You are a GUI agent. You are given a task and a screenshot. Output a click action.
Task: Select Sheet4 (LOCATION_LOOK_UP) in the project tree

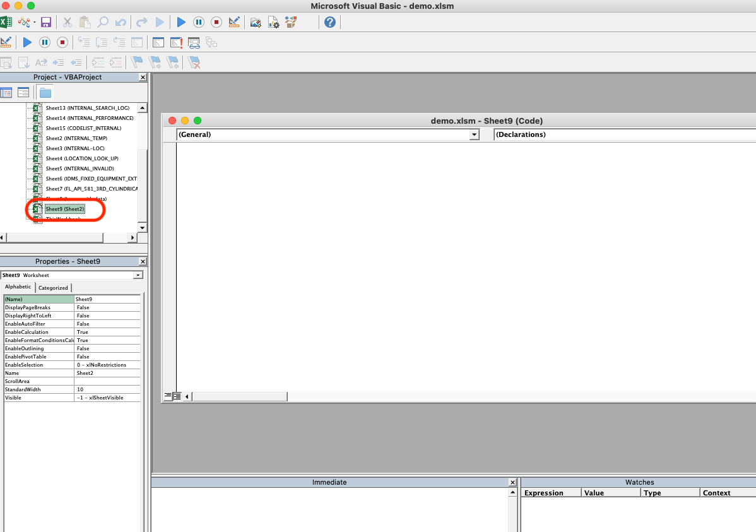click(82, 158)
